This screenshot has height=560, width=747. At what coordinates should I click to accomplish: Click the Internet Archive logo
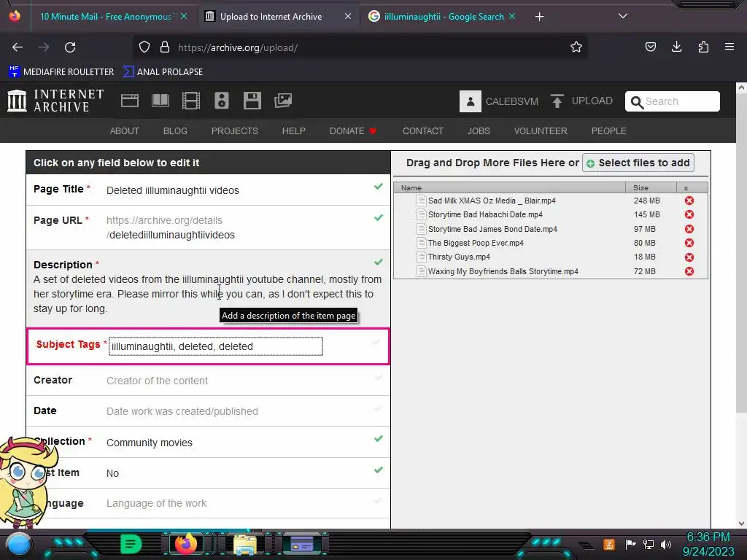click(55, 101)
